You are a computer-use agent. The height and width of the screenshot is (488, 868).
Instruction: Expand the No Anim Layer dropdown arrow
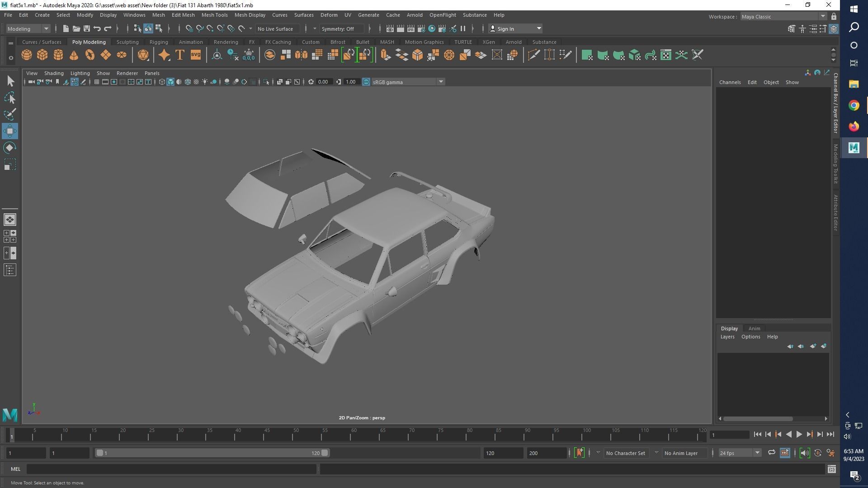tap(656, 453)
